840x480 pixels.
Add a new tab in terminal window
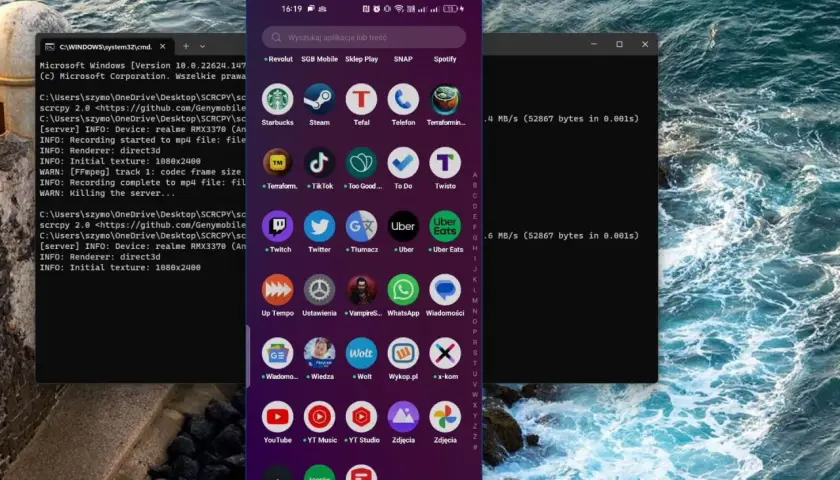pyautogui.click(x=186, y=47)
